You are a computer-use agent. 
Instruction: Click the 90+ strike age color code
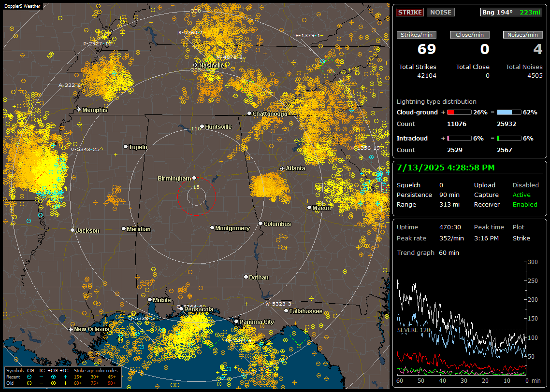[x=112, y=383]
